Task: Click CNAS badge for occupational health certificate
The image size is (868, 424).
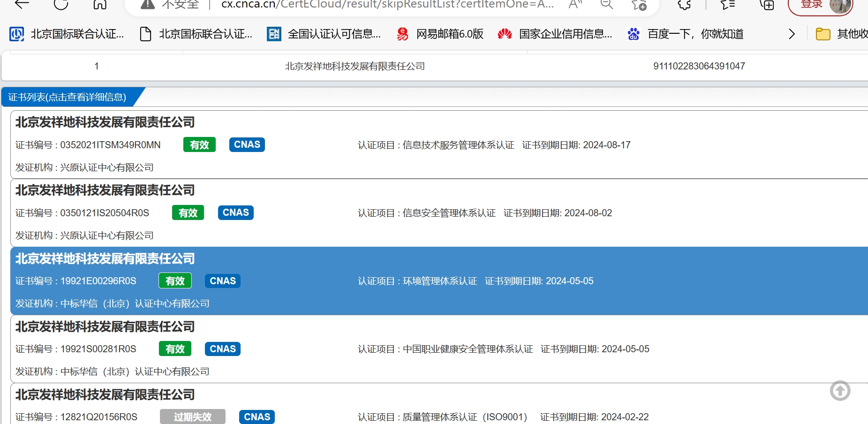Action: coord(223,348)
